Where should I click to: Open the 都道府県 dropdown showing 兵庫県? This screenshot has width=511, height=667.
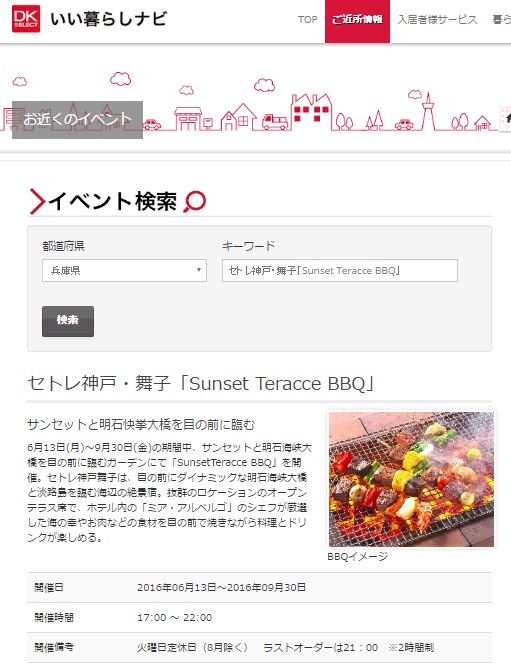click(124, 271)
